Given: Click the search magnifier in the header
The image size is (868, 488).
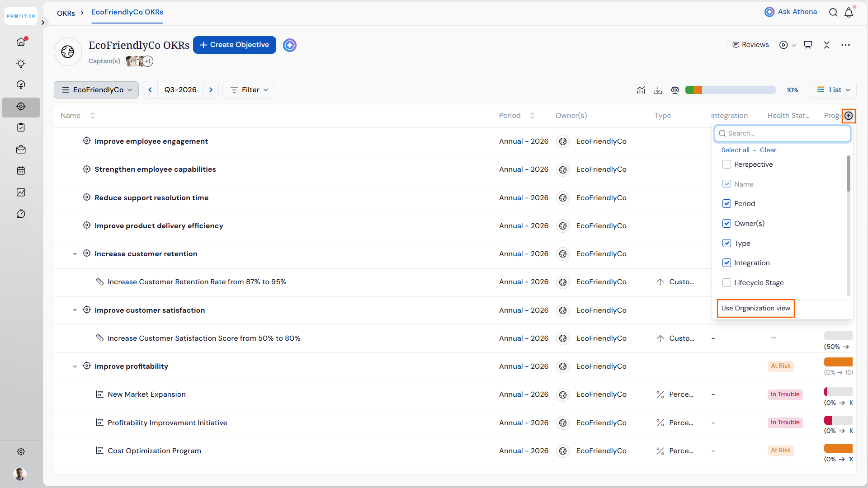Looking at the screenshot, I should [x=833, y=12].
